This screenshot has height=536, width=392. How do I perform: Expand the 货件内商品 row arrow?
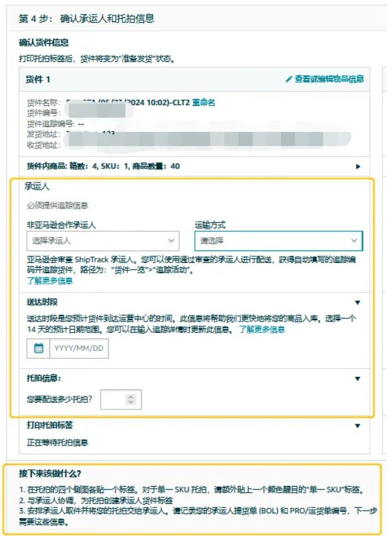click(358, 166)
